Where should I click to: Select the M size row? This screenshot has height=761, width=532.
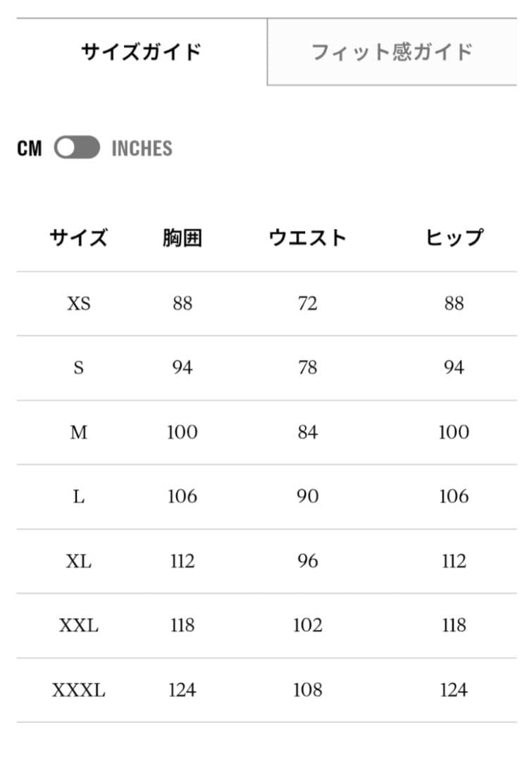[x=80, y=431]
